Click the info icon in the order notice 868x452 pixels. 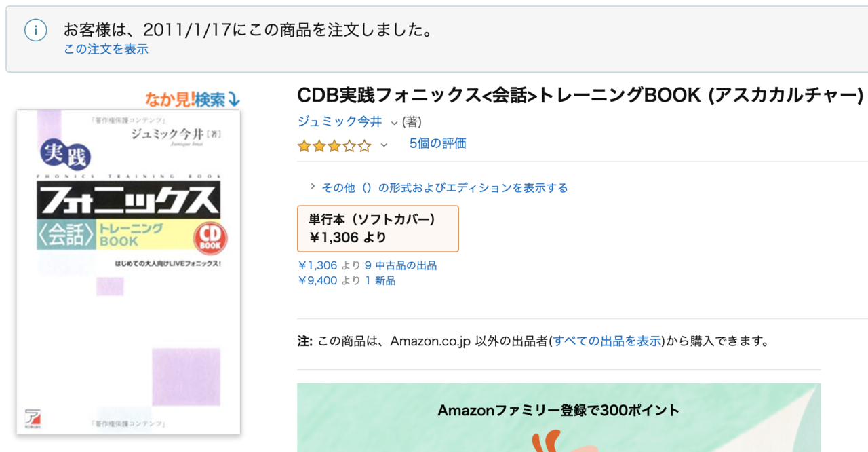click(35, 31)
